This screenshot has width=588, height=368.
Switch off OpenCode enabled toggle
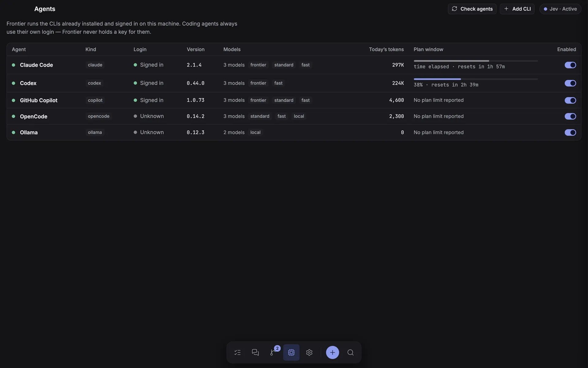[x=570, y=116]
